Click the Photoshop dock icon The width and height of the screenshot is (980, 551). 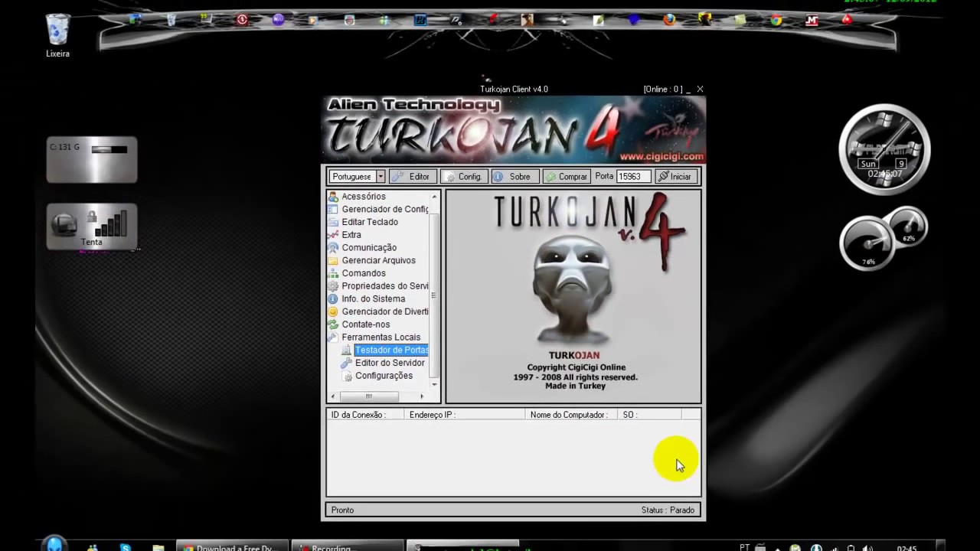[x=420, y=20]
